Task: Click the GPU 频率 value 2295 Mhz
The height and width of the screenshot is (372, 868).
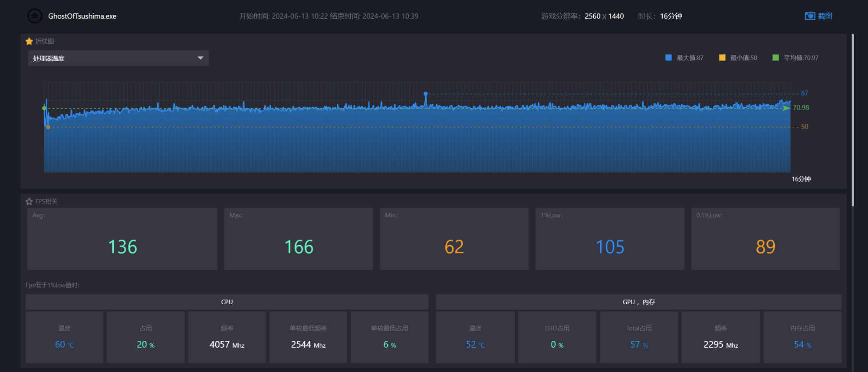Action: point(720,345)
